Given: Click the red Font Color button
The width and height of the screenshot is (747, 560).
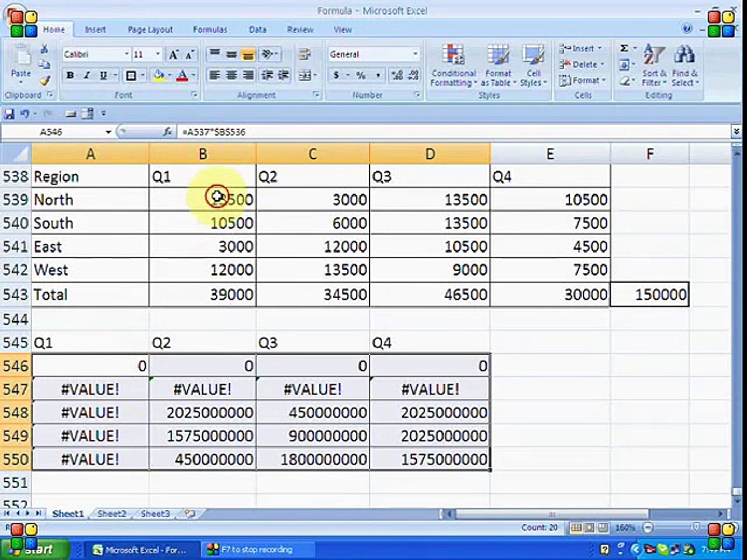Looking at the screenshot, I should 182,76.
